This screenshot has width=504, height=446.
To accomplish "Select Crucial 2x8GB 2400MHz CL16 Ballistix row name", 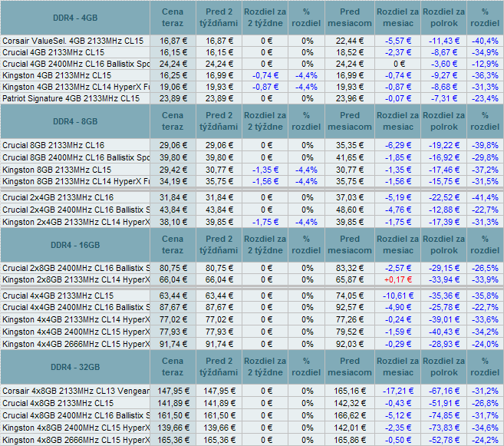I will 76,268.
